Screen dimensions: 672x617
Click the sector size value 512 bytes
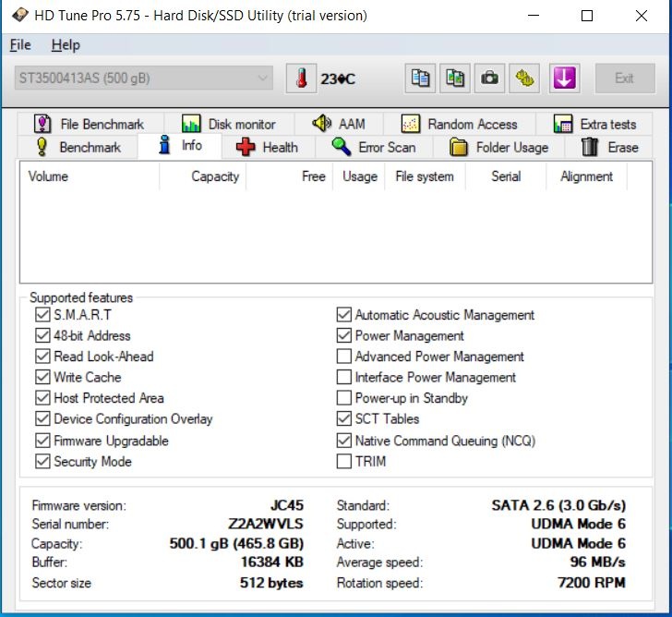tap(271, 583)
